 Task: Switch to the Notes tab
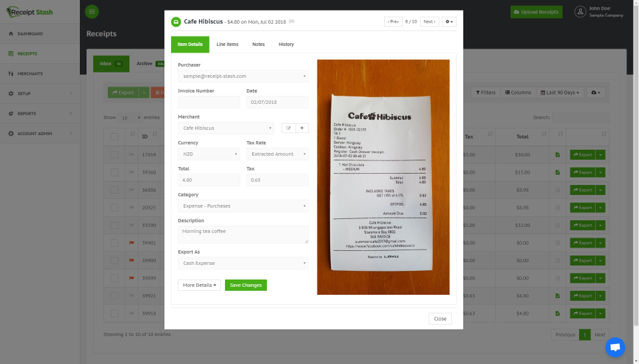258,44
